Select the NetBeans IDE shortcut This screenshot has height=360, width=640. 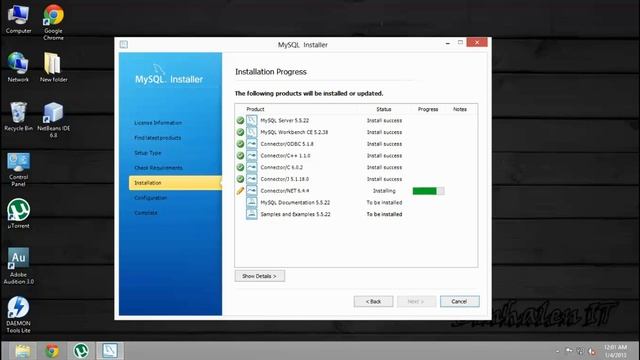point(53,120)
